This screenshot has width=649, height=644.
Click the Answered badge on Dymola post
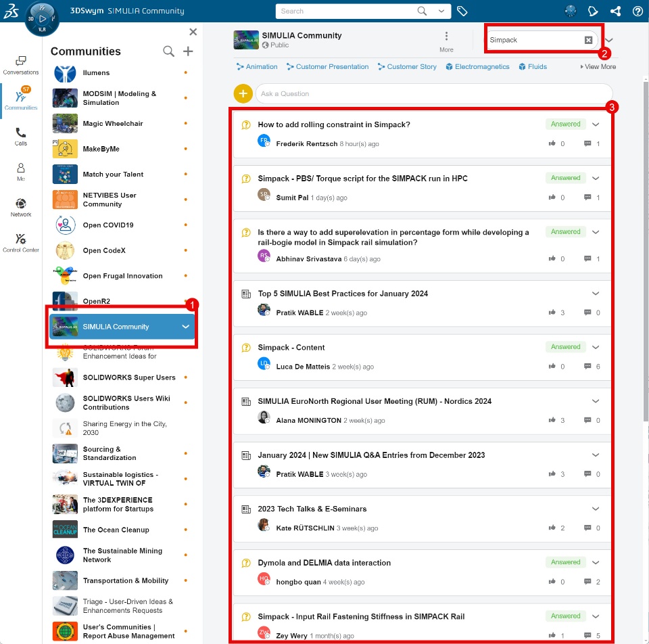tap(565, 562)
